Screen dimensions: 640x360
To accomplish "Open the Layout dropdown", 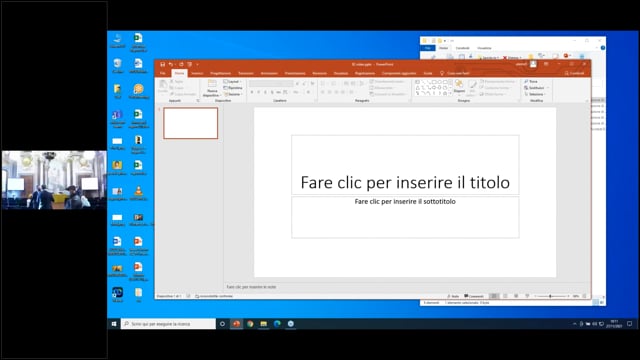I will tap(232, 82).
